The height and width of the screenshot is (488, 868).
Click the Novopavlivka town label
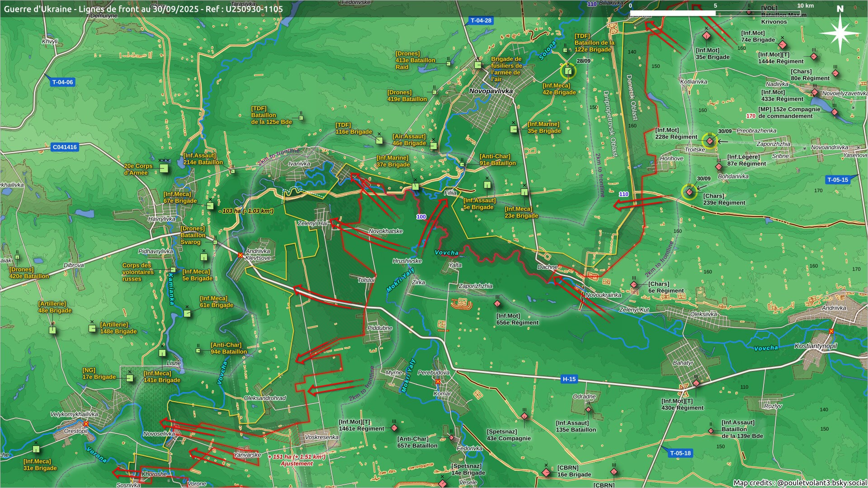[491, 91]
